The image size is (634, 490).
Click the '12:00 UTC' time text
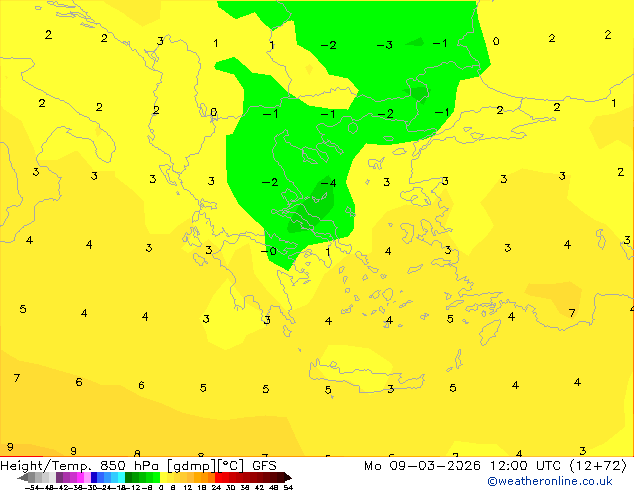[525, 466]
